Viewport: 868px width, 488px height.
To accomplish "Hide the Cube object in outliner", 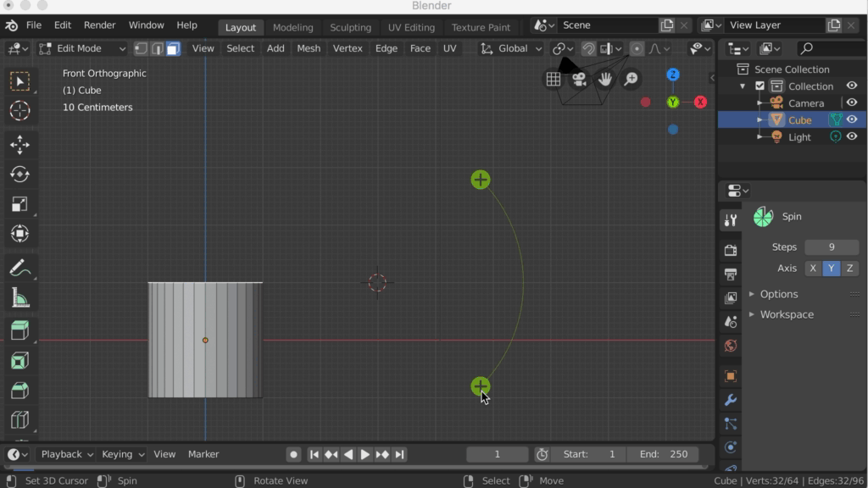I will point(852,119).
